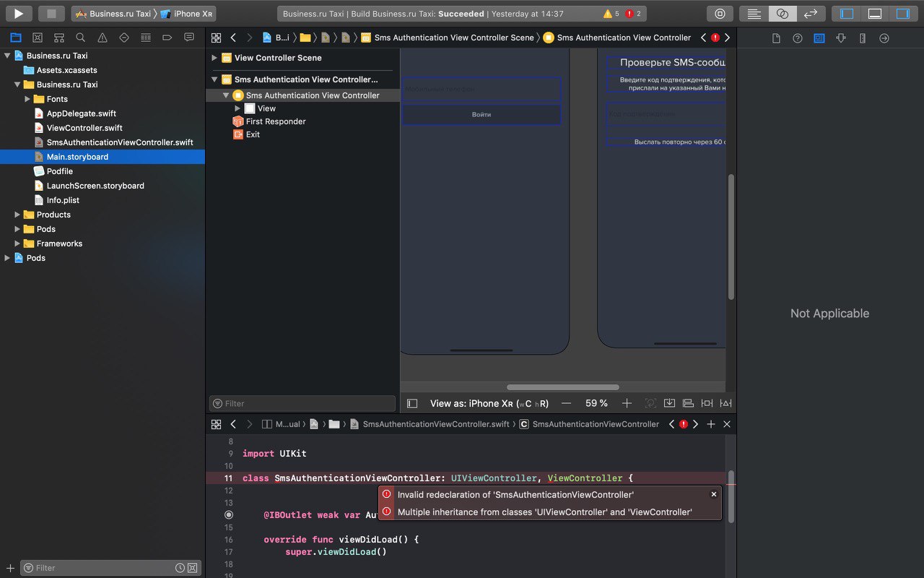
Task: Toggle the Debug area visibility
Action: (875, 13)
